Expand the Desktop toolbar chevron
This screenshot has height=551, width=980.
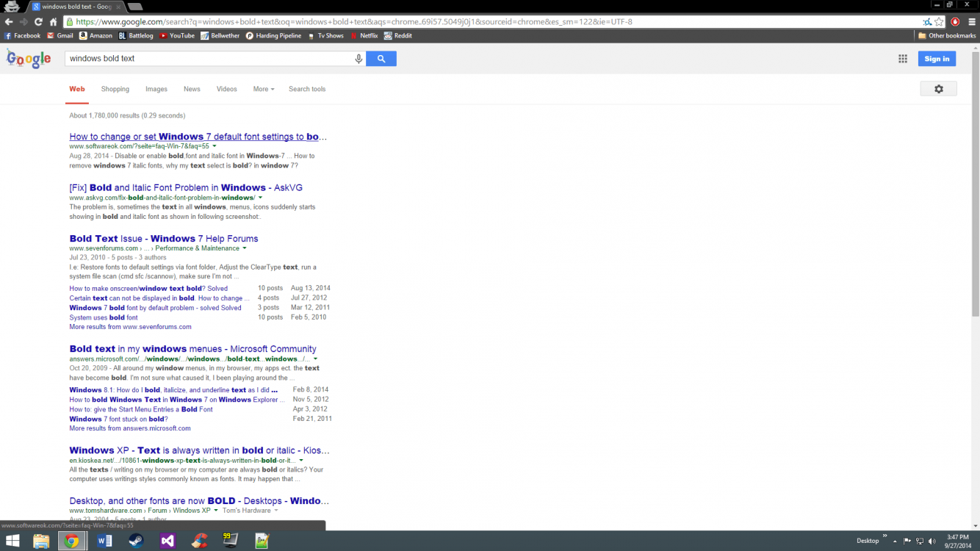coord(884,536)
